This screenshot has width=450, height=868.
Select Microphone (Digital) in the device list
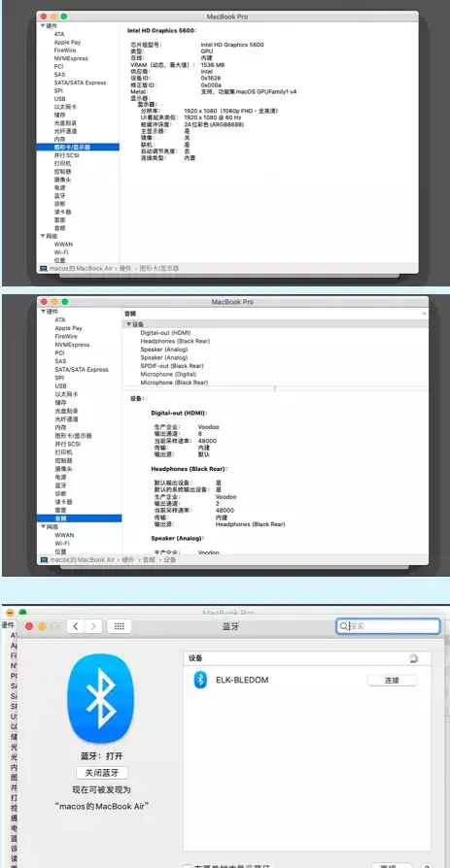coord(168,374)
